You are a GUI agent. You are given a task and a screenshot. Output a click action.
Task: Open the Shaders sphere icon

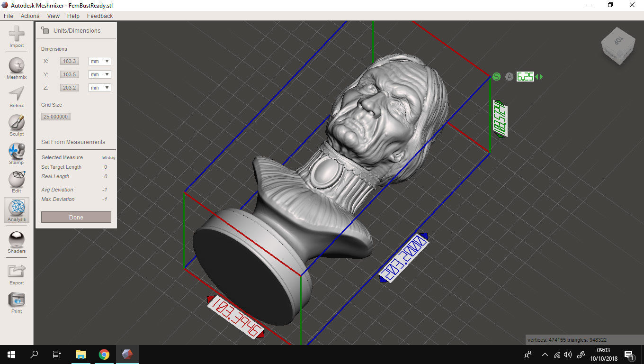point(17,239)
